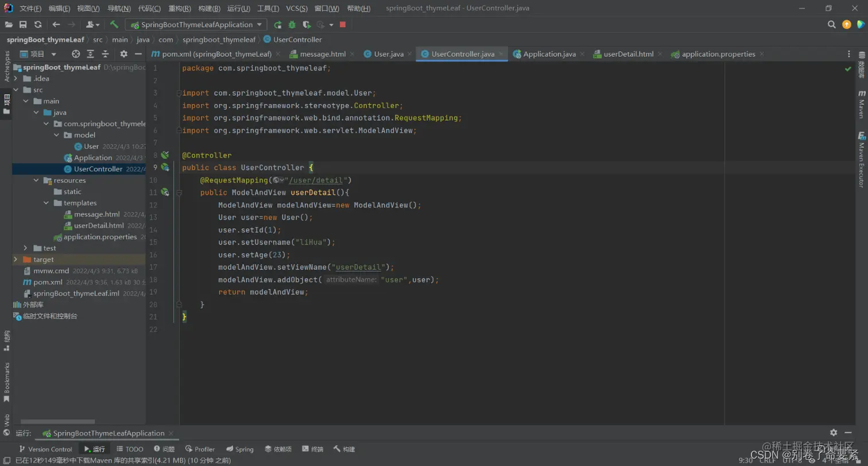Click the green Rerun application icon
This screenshot has width=868, height=466.
(278, 25)
